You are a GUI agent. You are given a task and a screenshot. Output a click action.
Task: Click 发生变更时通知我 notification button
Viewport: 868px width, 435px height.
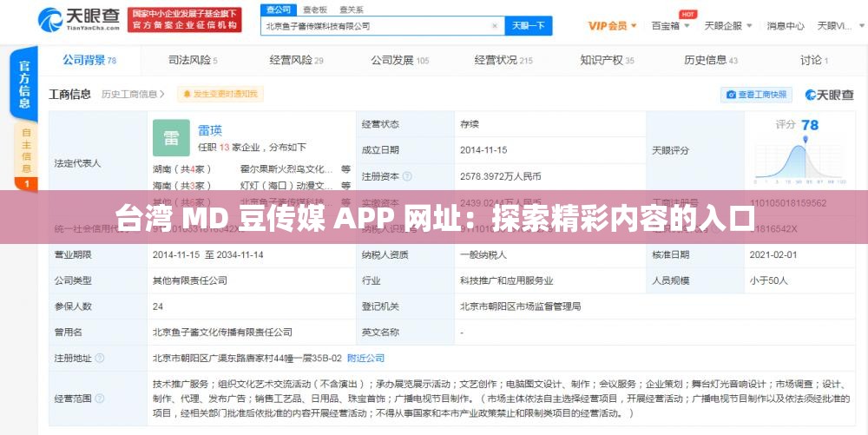[220, 94]
